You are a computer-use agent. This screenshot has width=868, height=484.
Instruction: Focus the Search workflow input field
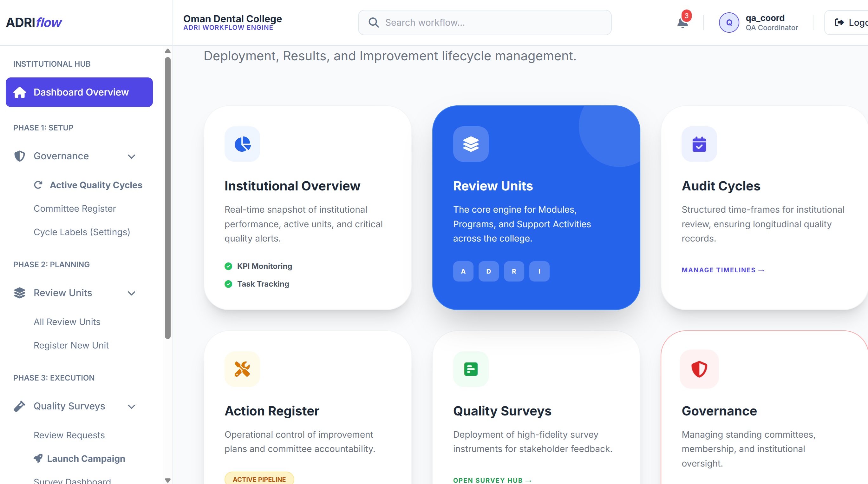pos(485,23)
